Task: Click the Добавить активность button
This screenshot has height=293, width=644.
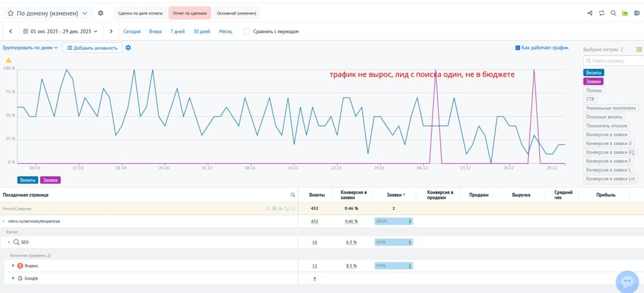Action: (x=92, y=48)
